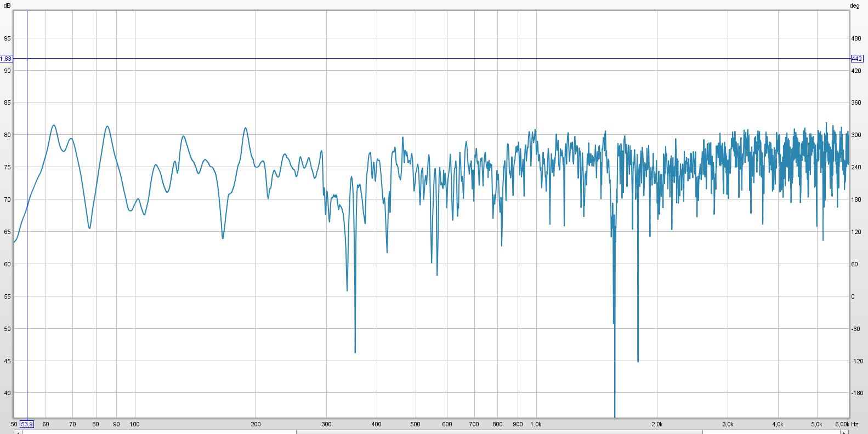
Task: Click the right scroll arrow below the graph
Action: point(843,432)
